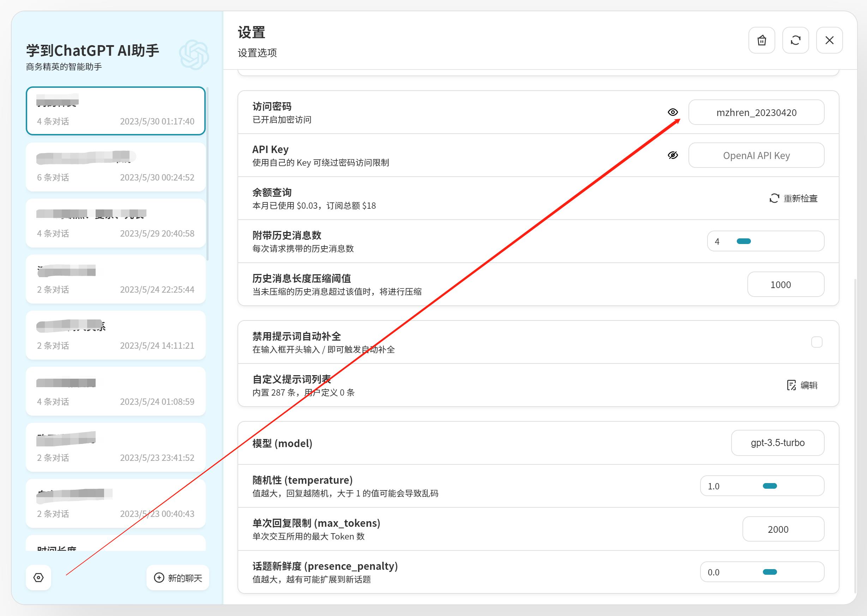Click the clear all data trash icon
Image resolution: width=867 pixels, height=616 pixels.
tap(761, 40)
